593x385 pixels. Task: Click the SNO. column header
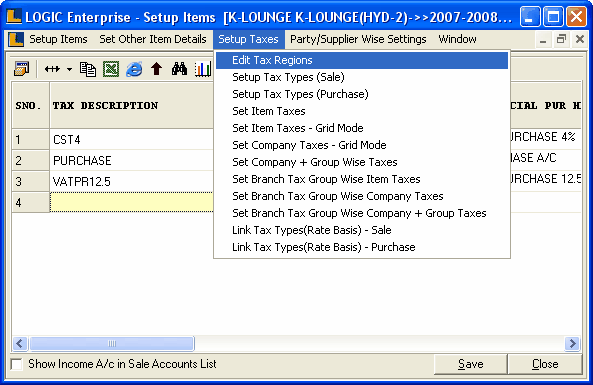tap(31, 106)
